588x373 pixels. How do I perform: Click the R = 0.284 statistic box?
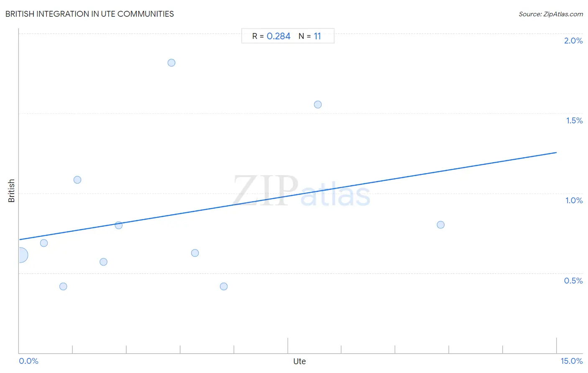click(x=271, y=36)
